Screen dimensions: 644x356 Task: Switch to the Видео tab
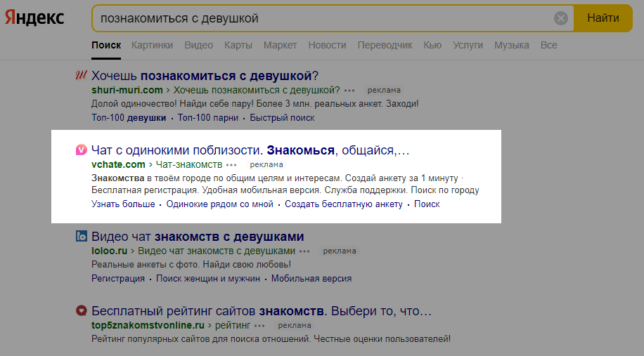click(x=199, y=45)
